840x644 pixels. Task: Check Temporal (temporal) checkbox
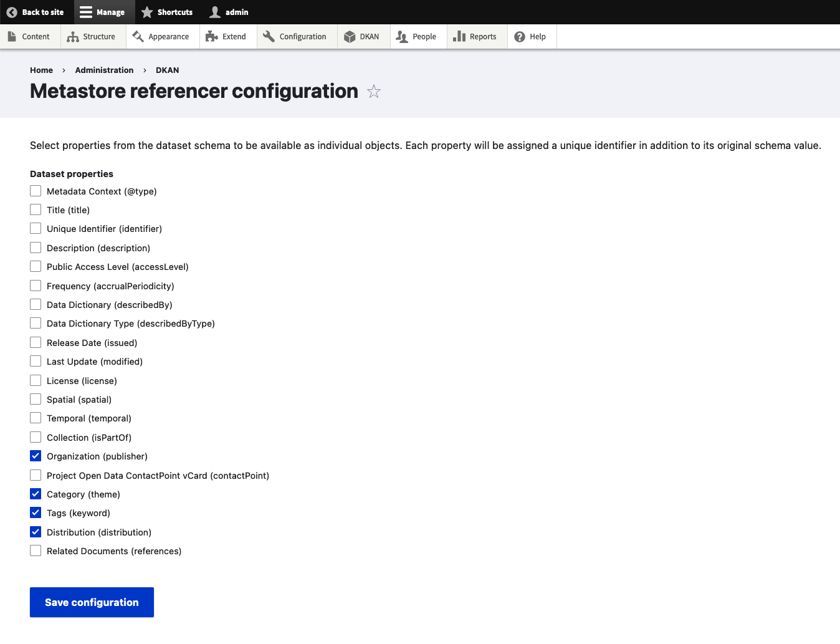36,418
